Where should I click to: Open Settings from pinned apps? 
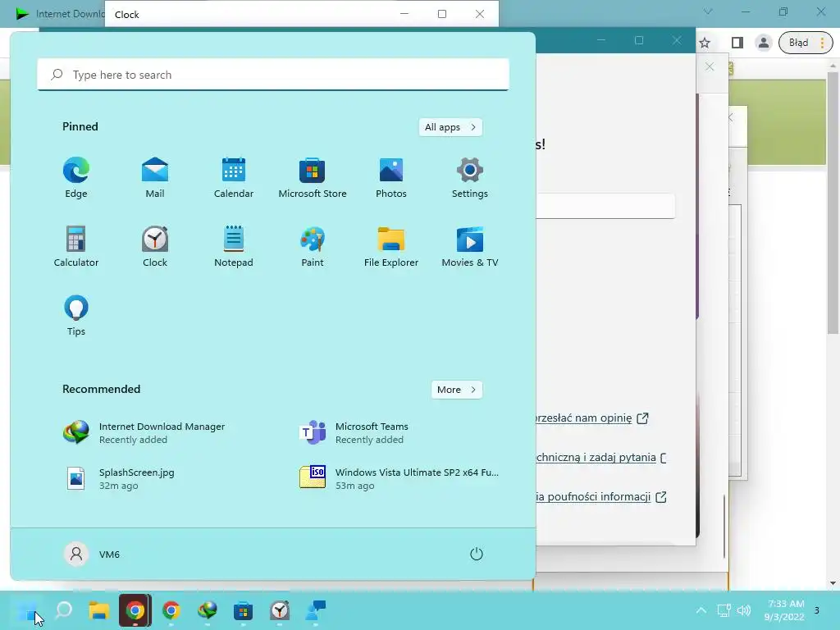470,178
